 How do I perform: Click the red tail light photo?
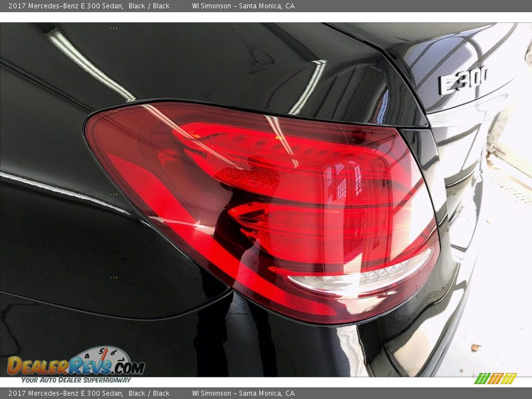tap(262, 213)
